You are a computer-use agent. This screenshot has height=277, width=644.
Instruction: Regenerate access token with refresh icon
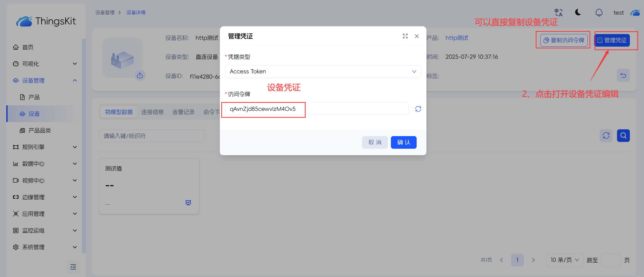click(x=418, y=109)
